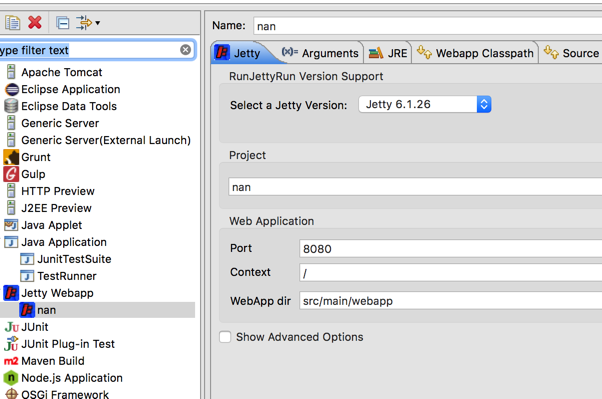Switch to the Arguments tab
The height and width of the screenshot is (399, 602).
(320, 53)
